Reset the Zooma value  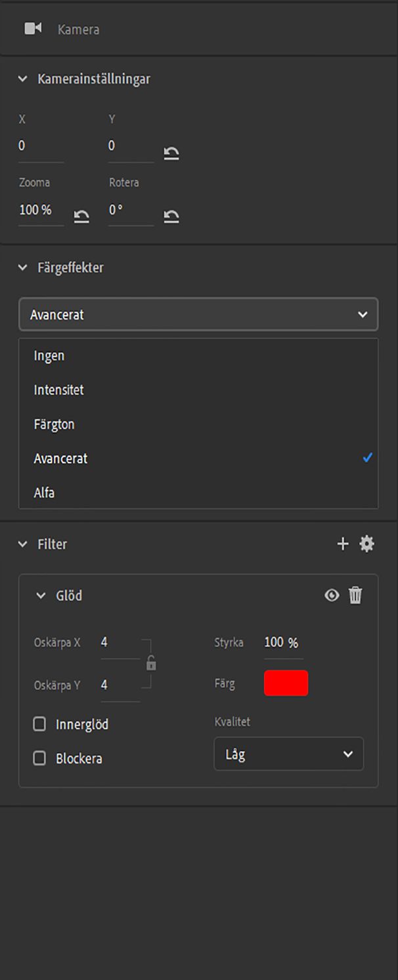click(81, 217)
